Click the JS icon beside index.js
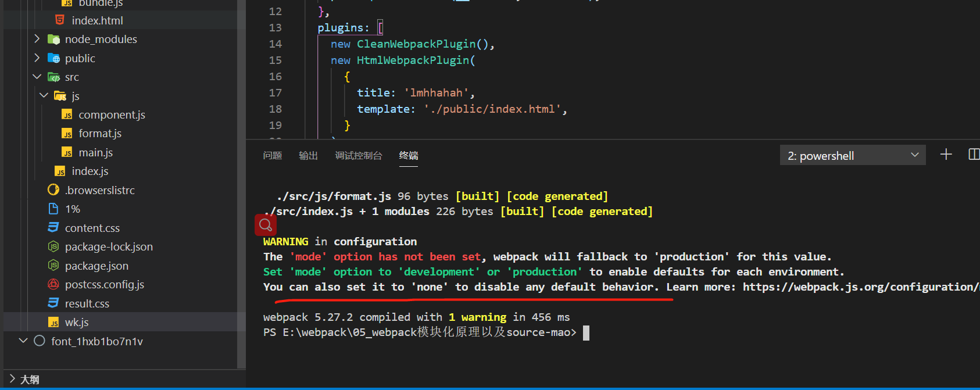Viewport: 980px width, 390px height. (60, 171)
